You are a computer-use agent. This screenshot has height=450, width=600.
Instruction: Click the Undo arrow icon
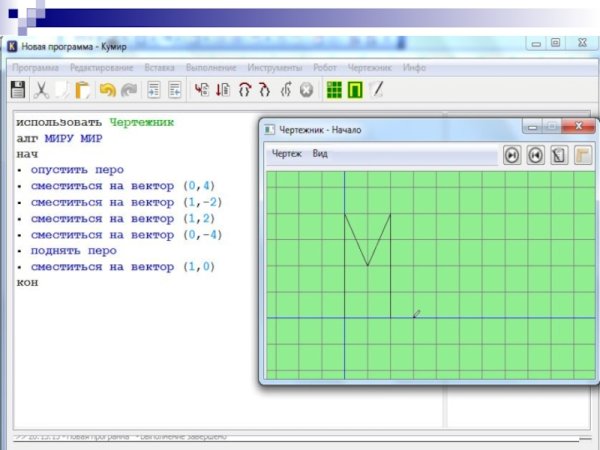(108, 90)
